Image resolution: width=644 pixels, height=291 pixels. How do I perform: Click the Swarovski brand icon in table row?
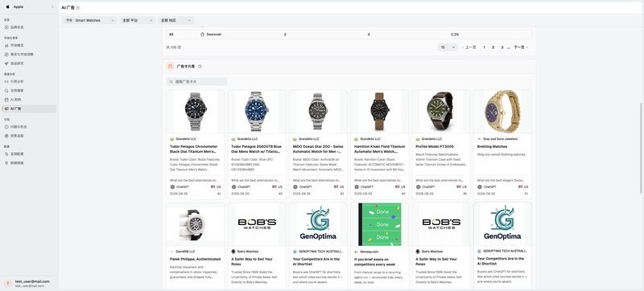(203, 35)
